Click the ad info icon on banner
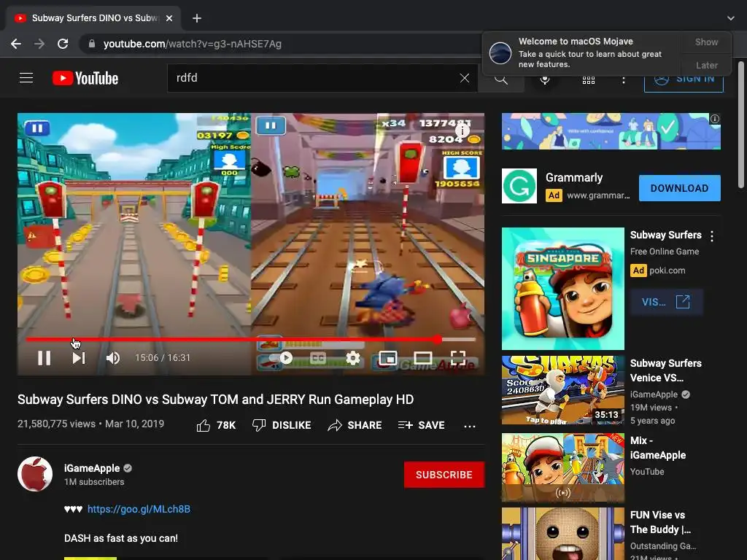The width and height of the screenshot is (747, 560). [715, 119]
